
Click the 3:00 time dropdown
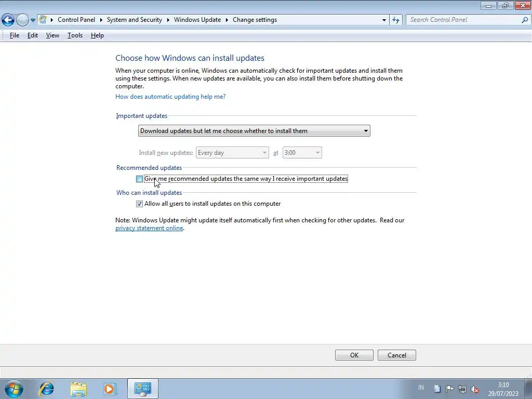tap(302, 153)
